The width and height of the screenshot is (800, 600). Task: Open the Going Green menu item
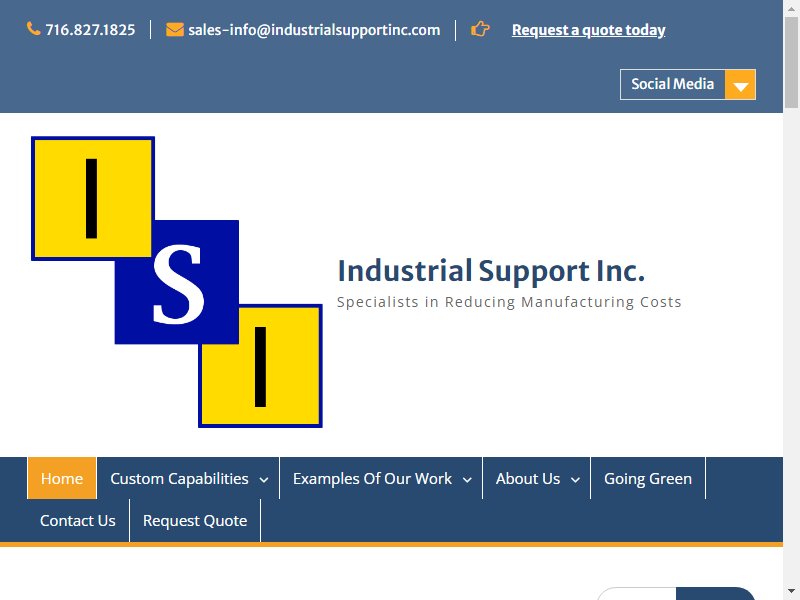[648, 479]
